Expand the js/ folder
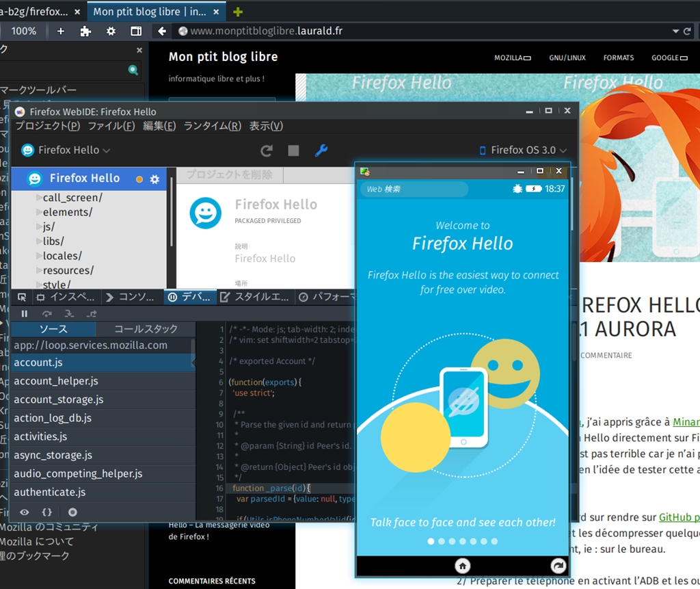700x589 pixels. tap(39, 226)
